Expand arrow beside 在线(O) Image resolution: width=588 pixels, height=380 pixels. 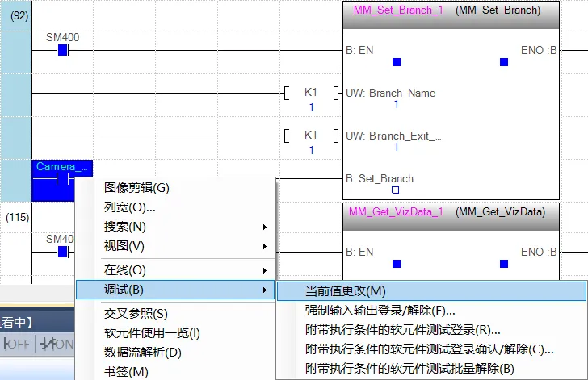(x=265, y=270)
